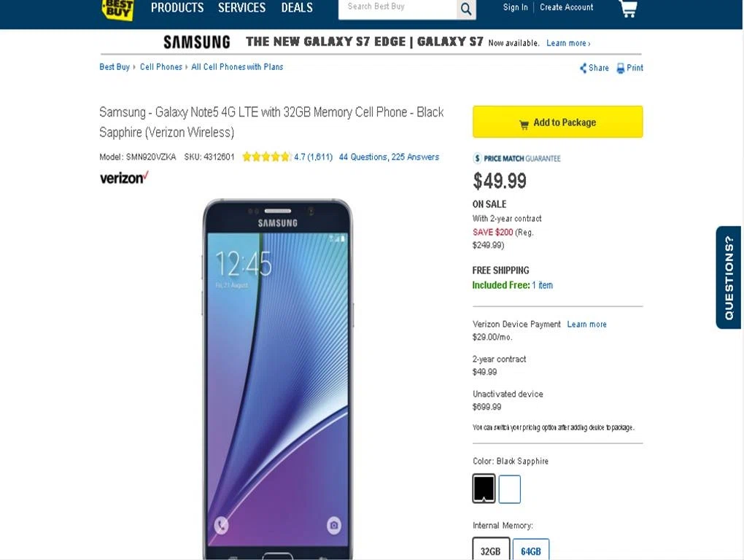Click the Share icon link
Viewport: 744px width, 560px height.
coord(594,68)
